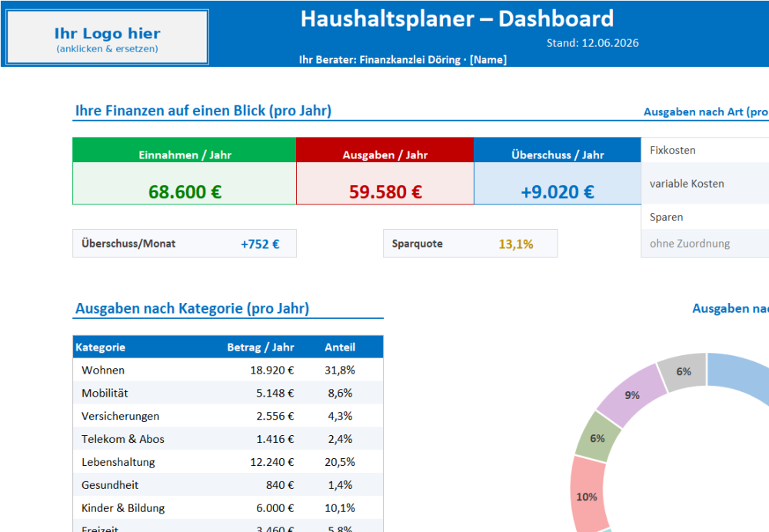769x532 pixels.
Task: Select the 31,8% share cell
Action: (340, 371)
